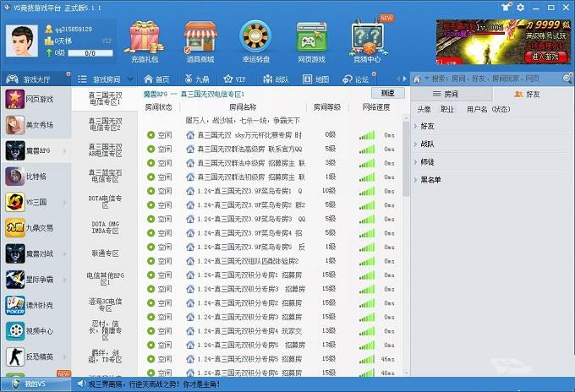The image size is (575, 392).
Task: Open the 战队 team tab
Action: point(276,79)
